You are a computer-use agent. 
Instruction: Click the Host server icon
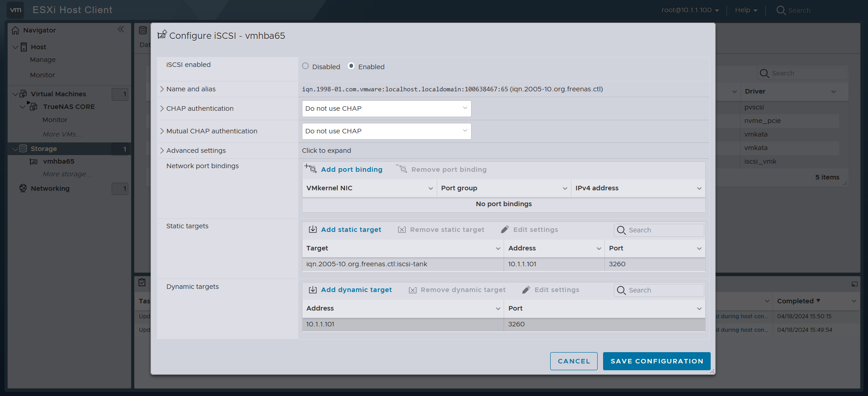(24, 47)
